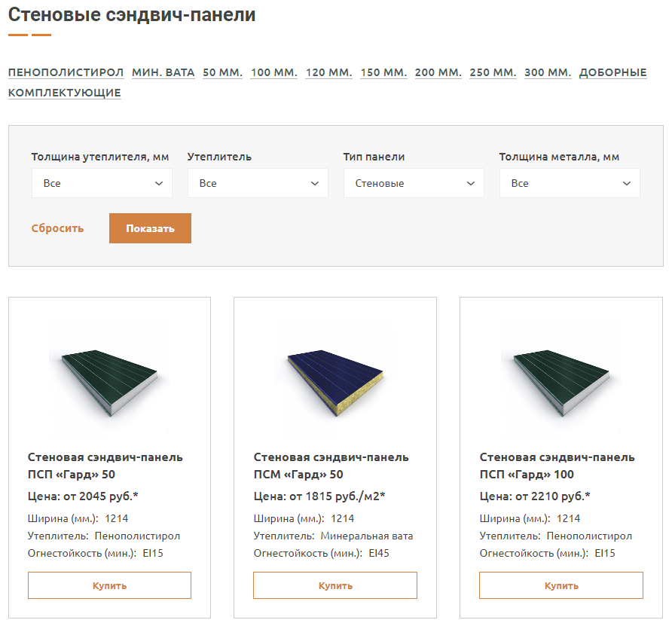The height and width of the screenshot is (620, 672).
Task: Select the МИН. ВАТА category link
Action: (163, 73)
